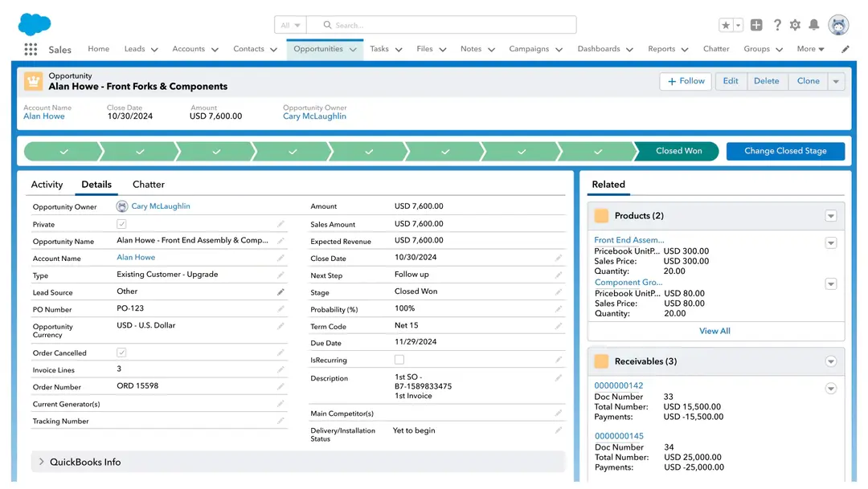Click the Edit button
The width and height of the screenshot is (868, 489).
click(731, 81)
